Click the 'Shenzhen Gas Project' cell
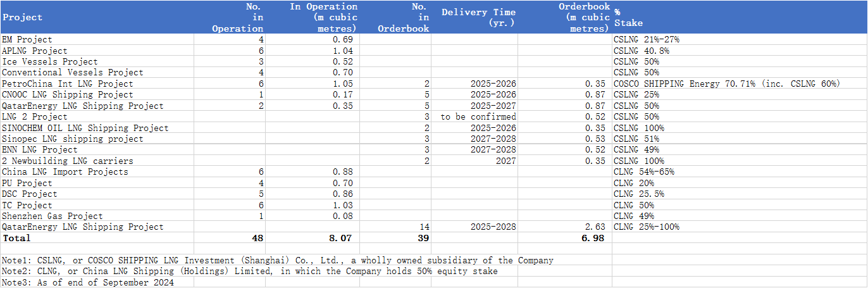This screenshot has height=288, width=868. point(97,216)
